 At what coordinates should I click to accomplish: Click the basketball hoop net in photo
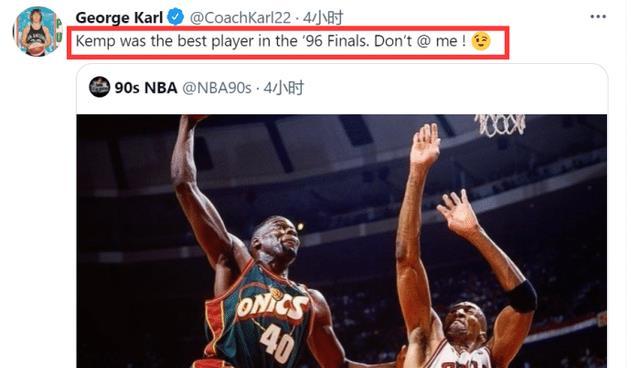(x=502, y=124)
